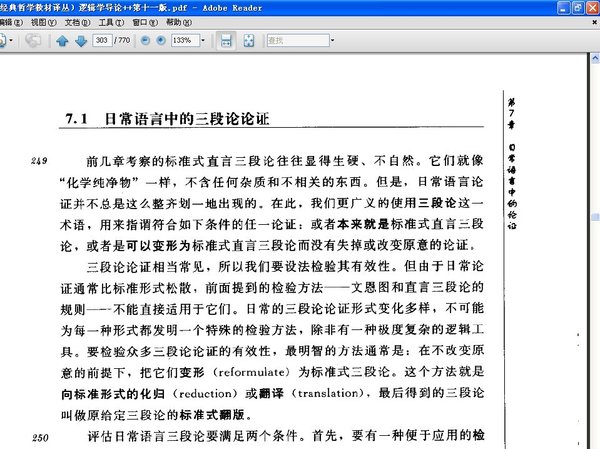Image resolution: width=600 pixels, height=449 pixels.
Task: Click the vertical scrollbar up arrow
Action: [595, 58]
